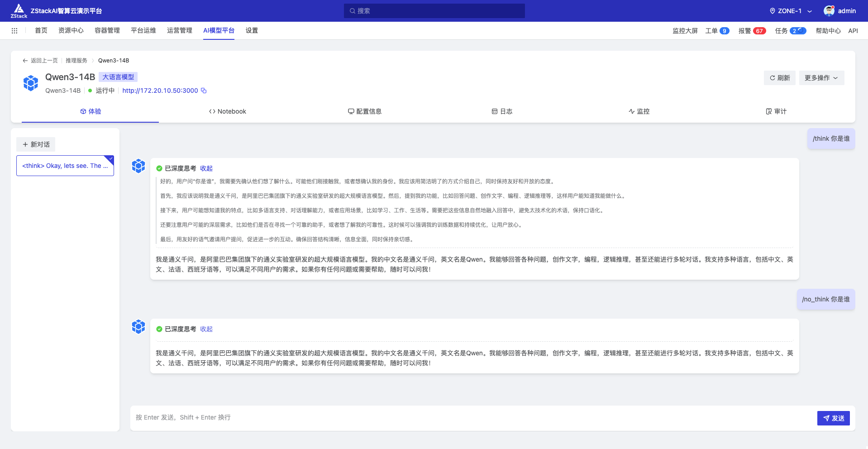Open the app grid menu icon
Screen dimensions: 868x449
[x=14, y=31]
